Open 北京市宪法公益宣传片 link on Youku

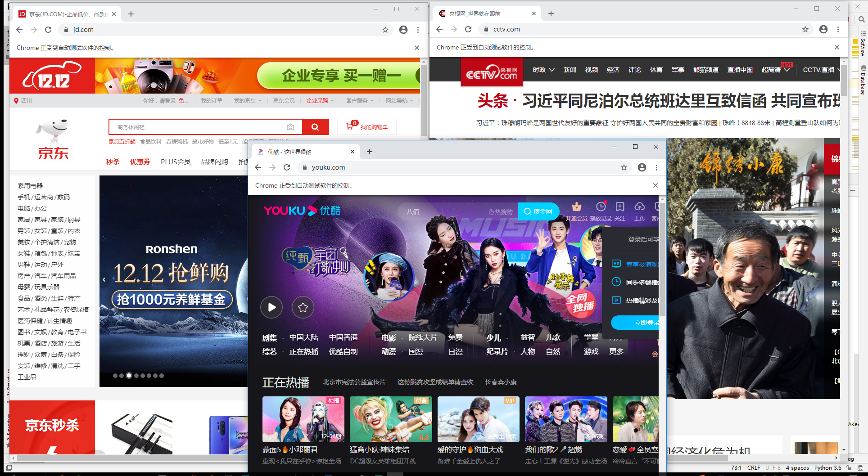point(354,382)
